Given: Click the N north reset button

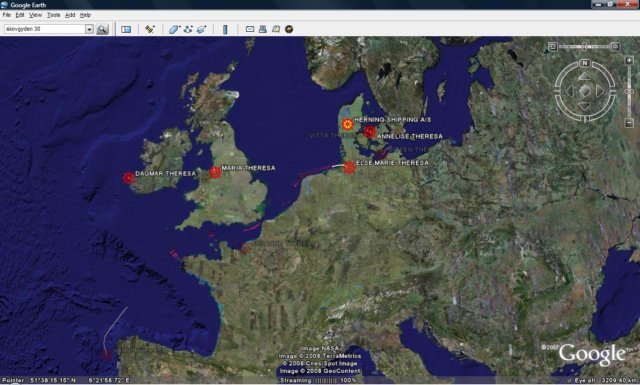Looking at the screenshot, I should pos(585,63).
